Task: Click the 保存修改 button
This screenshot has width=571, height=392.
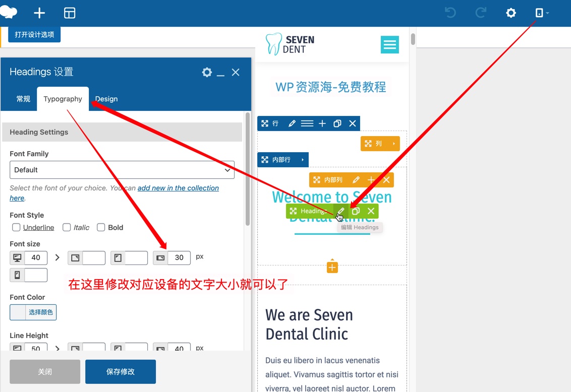Action: (x=121, y=372)
